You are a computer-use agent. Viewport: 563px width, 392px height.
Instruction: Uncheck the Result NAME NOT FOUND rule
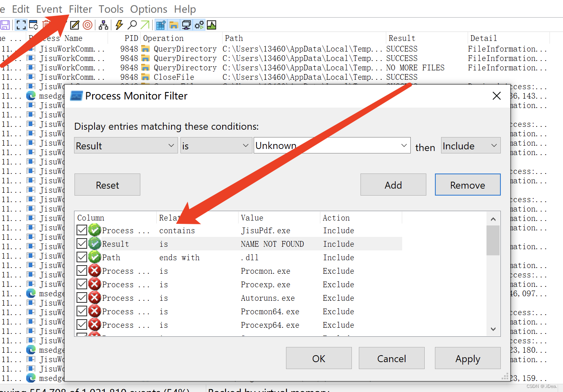tap(82, 243)
